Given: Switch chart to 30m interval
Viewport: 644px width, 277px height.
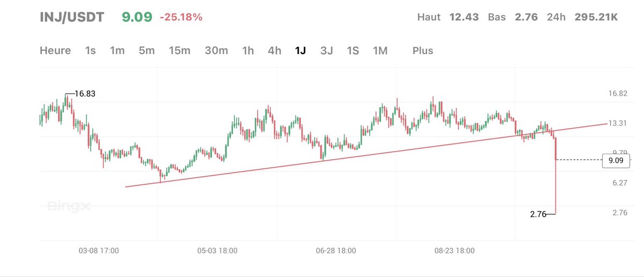Looking at the screenshot, I should 216,51.
